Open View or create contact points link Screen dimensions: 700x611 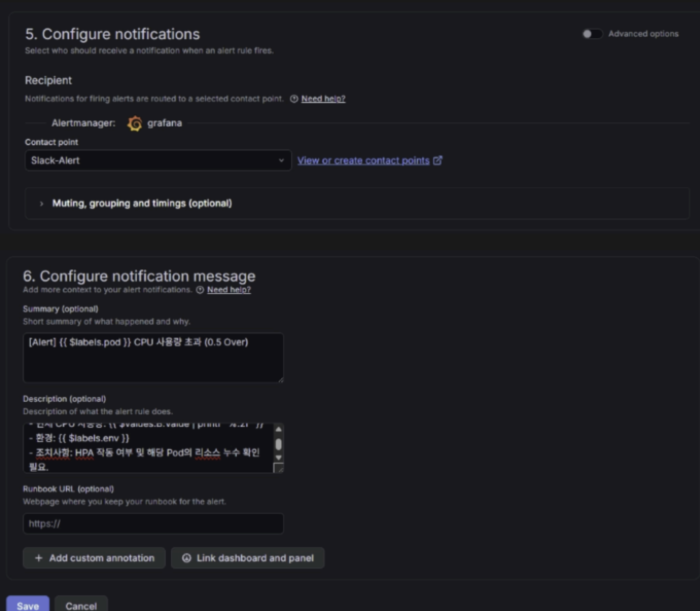tap(364, 161)
